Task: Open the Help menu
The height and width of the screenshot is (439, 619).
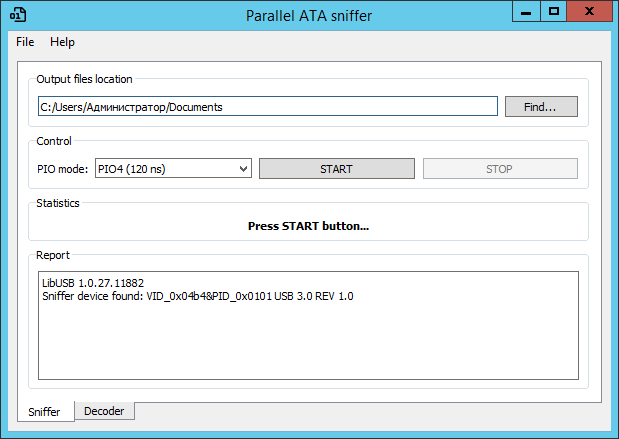Action: pyautogui.click(x=62, y=42)
